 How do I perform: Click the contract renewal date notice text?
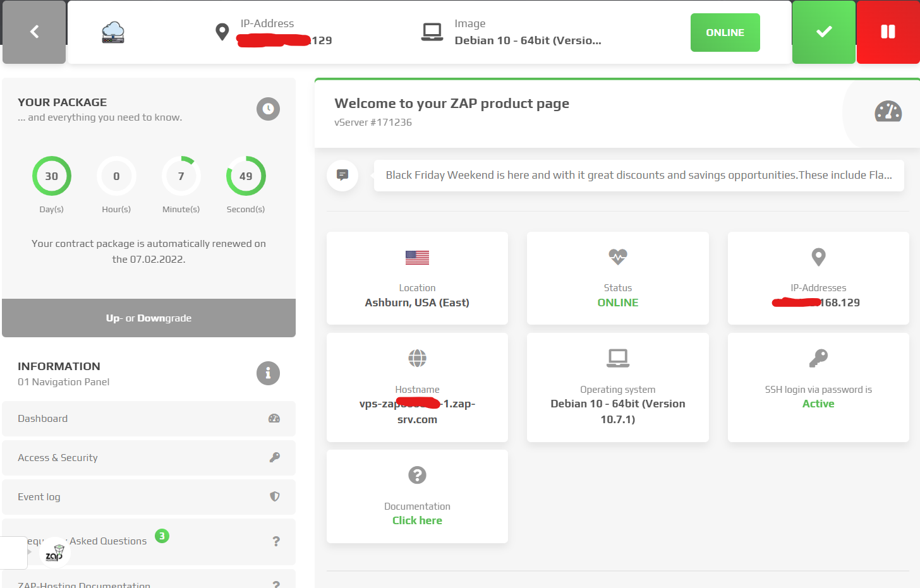point(149,251)
